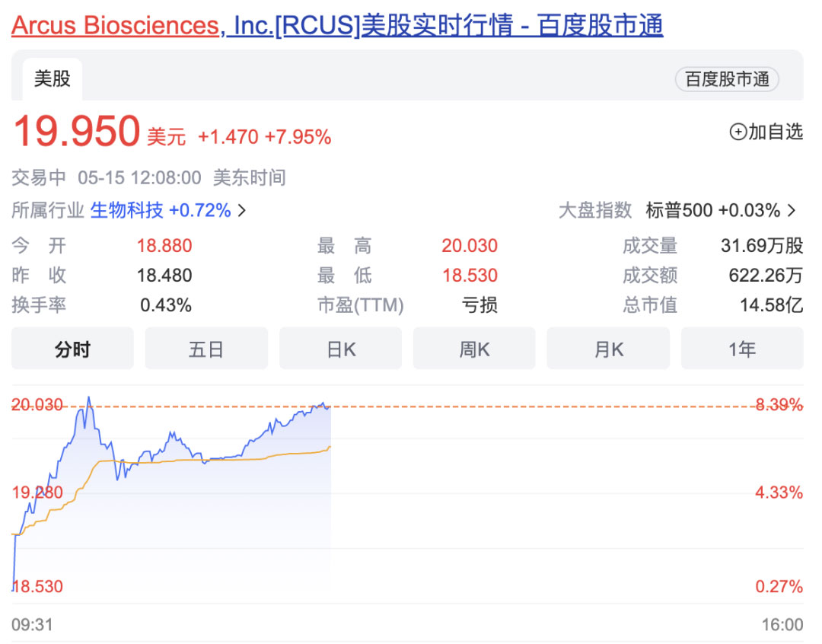This screenshot has height=644, width=822.
Task: Click the plus icon beside 加自选
Action: tap(738, 132)
